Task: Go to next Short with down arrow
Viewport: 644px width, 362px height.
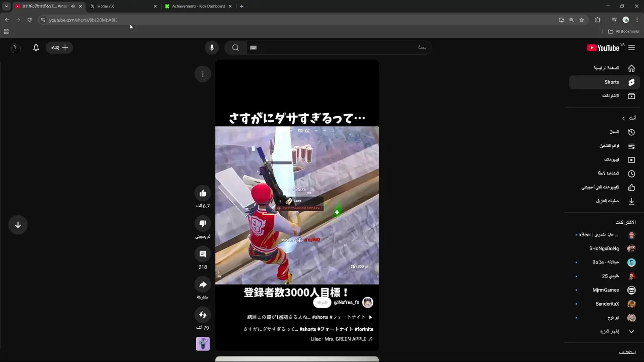Action: click(18, 225)
